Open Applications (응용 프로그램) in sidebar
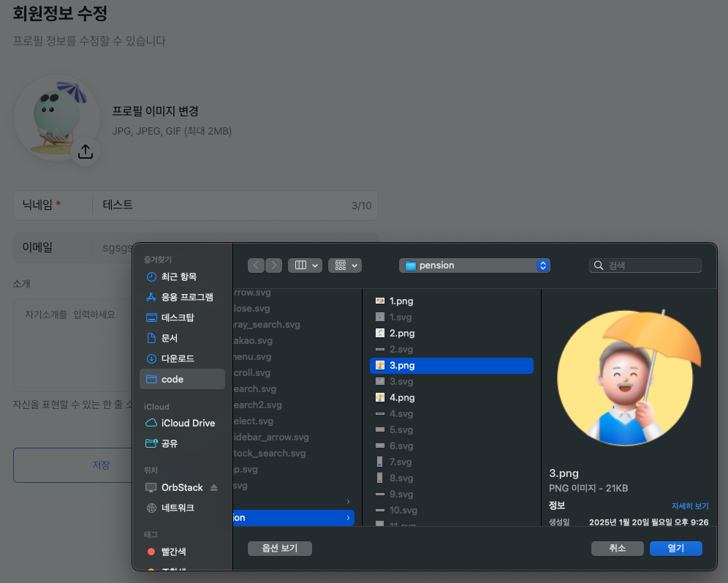The image size is (728, 583). 182,297
